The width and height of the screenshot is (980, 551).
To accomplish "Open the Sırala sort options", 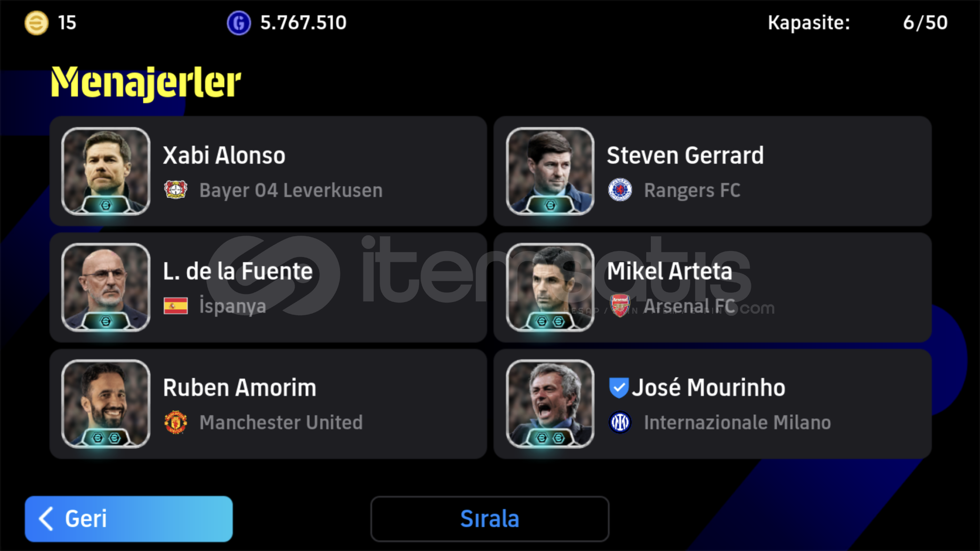I will 490,519.
